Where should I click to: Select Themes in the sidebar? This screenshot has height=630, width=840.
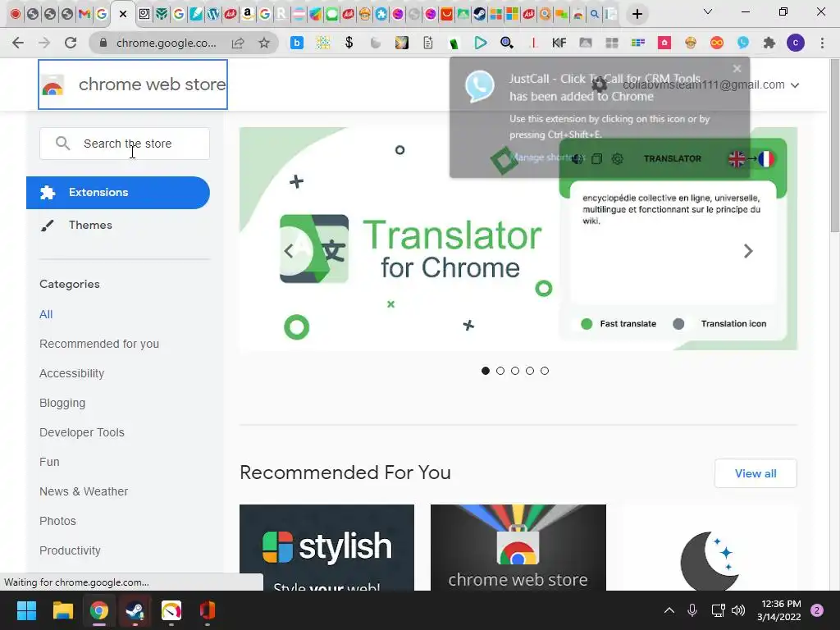coord(90,225)
